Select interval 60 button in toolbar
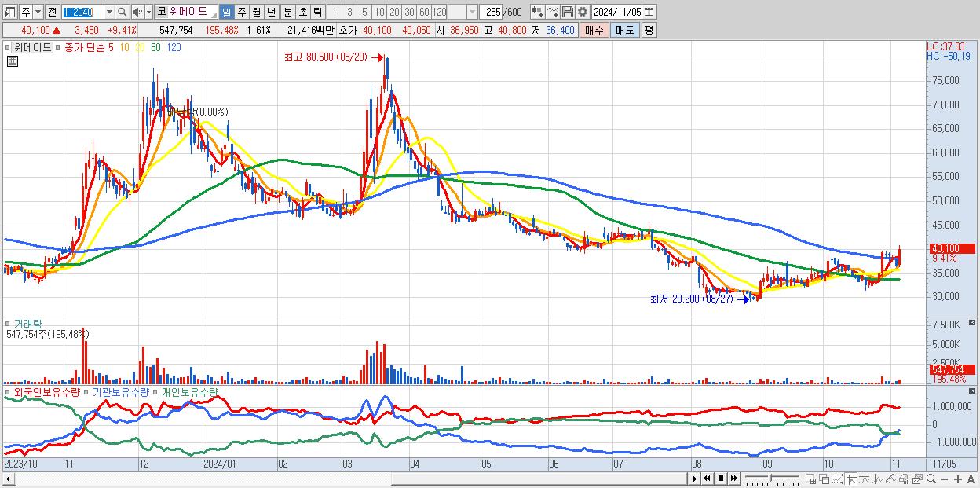The width and height of the screenshot is (980, 488). point(424,12)
